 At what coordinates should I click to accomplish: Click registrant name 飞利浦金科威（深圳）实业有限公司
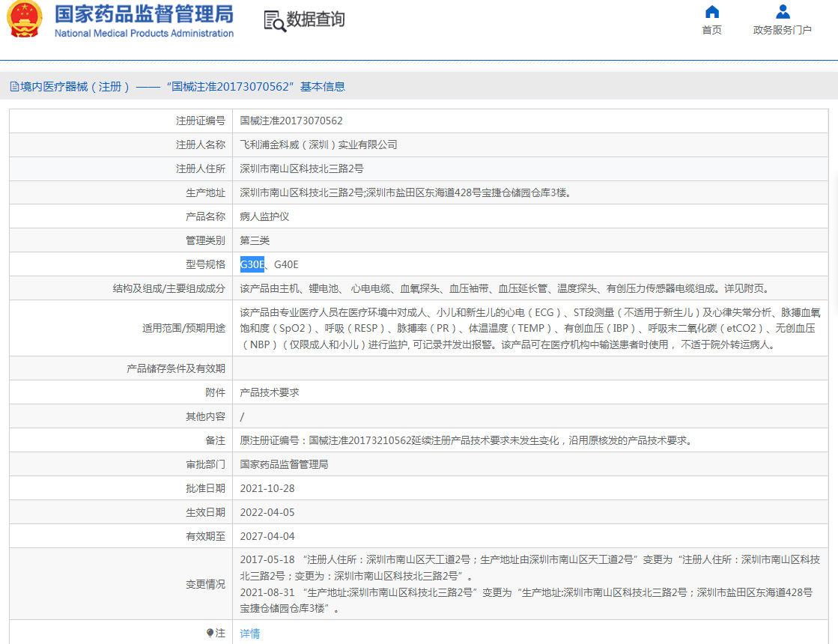point(318,145)
